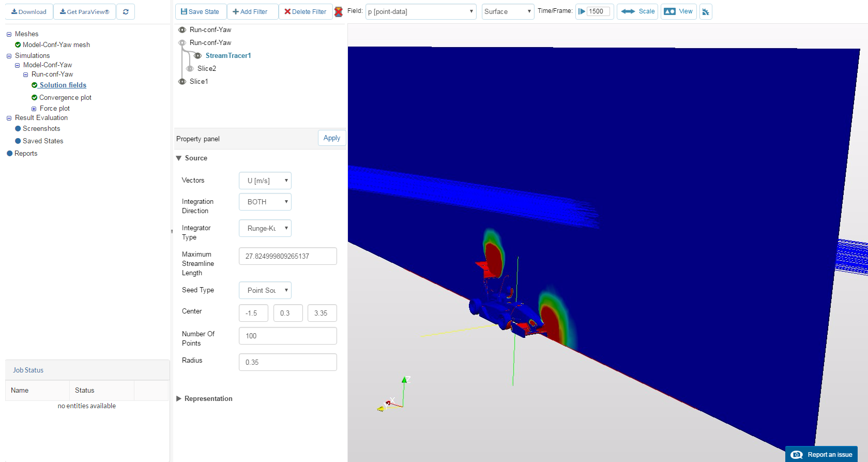Select Saved States tree item
The width and height of the screenshot is (868, 462).
point(43,141)
